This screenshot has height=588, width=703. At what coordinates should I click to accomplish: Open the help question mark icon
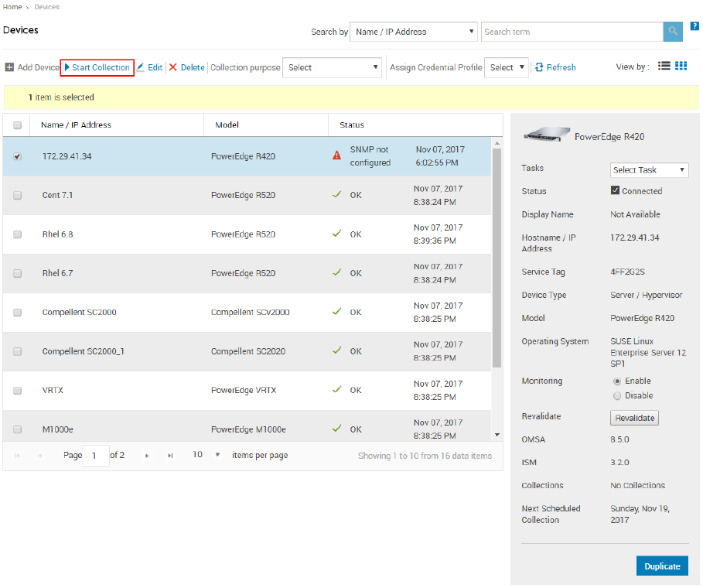[x=694, y=26]
